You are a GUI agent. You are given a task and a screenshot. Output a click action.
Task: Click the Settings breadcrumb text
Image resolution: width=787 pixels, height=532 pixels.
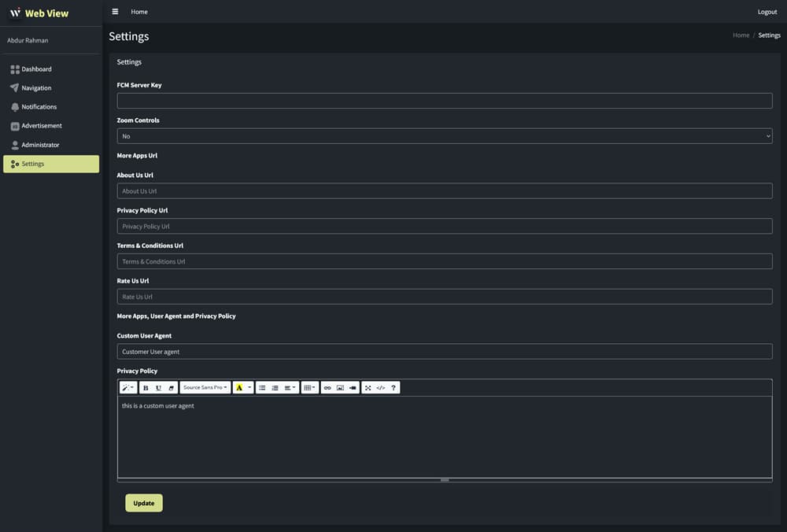pos(769,35)
